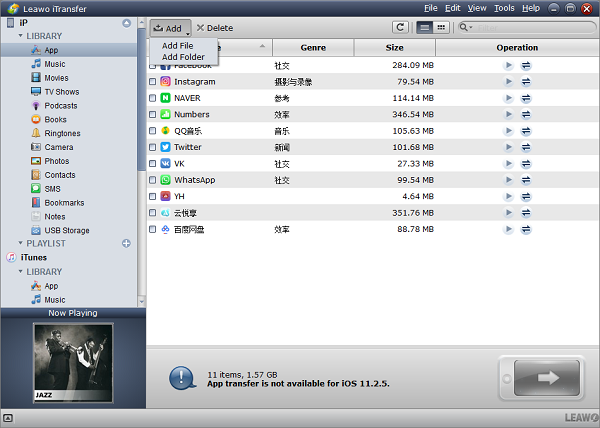Sort by name column arrow

click(262, 46)
